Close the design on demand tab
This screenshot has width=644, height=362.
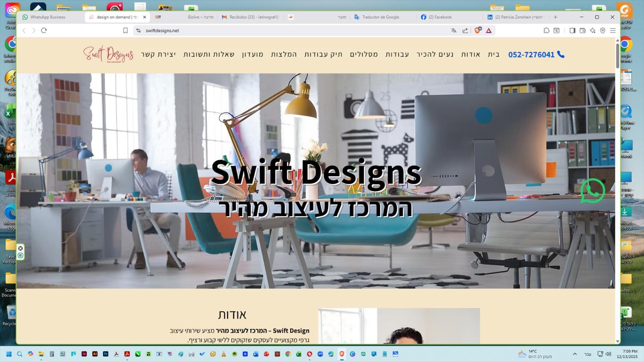144,17
